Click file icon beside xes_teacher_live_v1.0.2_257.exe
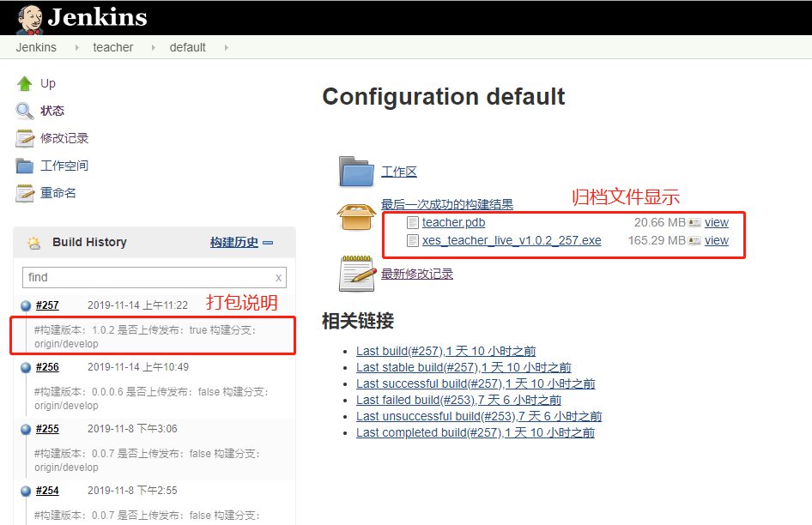Screen dimensions: 812x525 [413, 241]
